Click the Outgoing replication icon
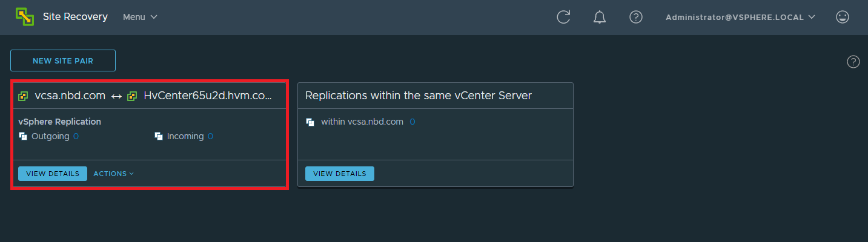This screenshot has width=868, height=242. (23, 136)
